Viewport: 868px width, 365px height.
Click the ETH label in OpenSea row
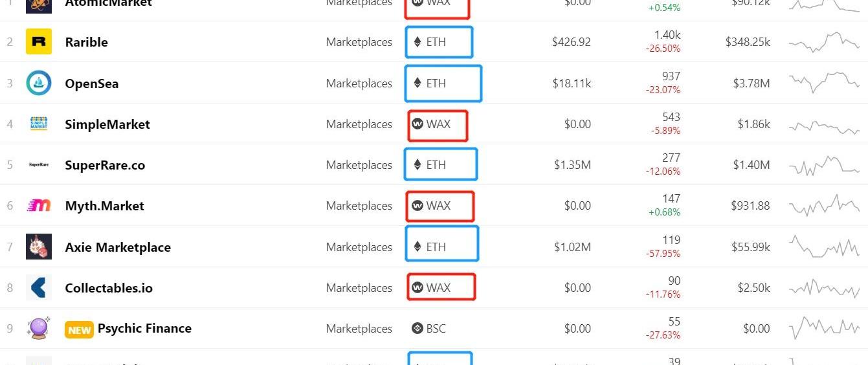point(436,83)
